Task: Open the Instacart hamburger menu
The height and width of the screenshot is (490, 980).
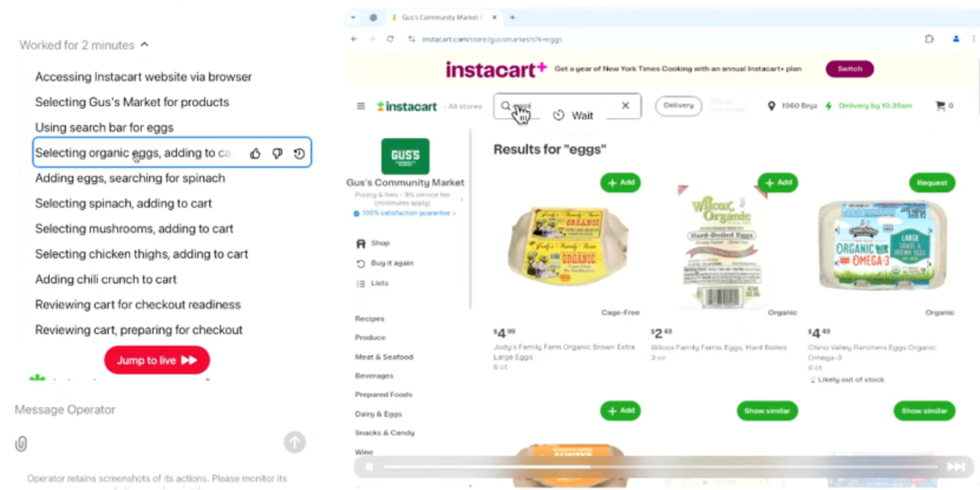Action: pos(361,106)
